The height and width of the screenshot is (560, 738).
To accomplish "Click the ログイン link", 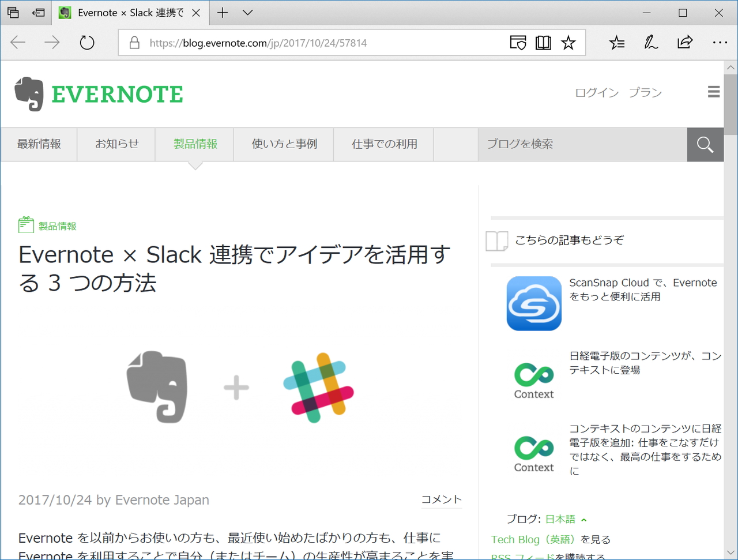I will pyautogui.click(x=596, y=92).
